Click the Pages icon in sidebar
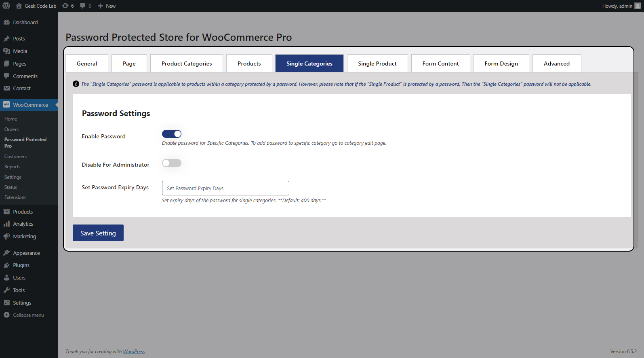 pos(6,64)
